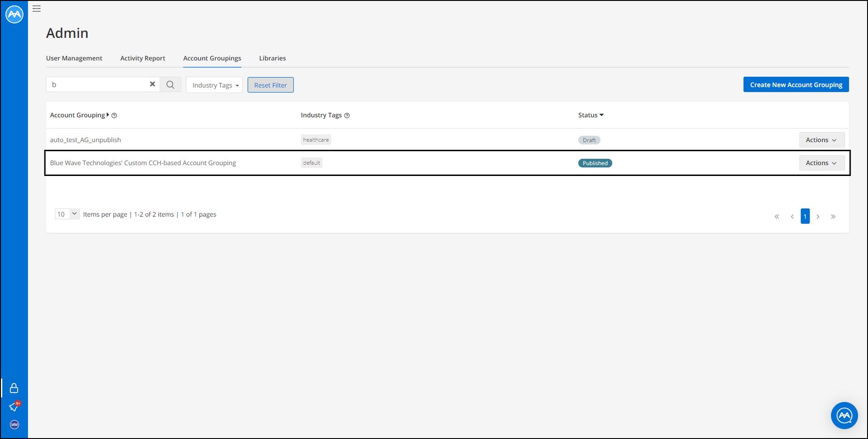
Task: Open the MM user avatar menu
Action: (15, 424)
